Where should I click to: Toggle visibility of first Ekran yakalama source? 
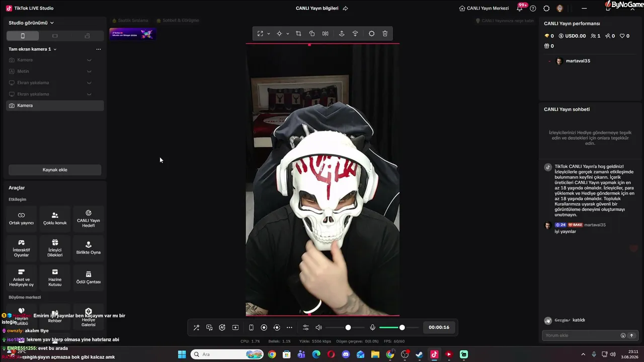89,82
